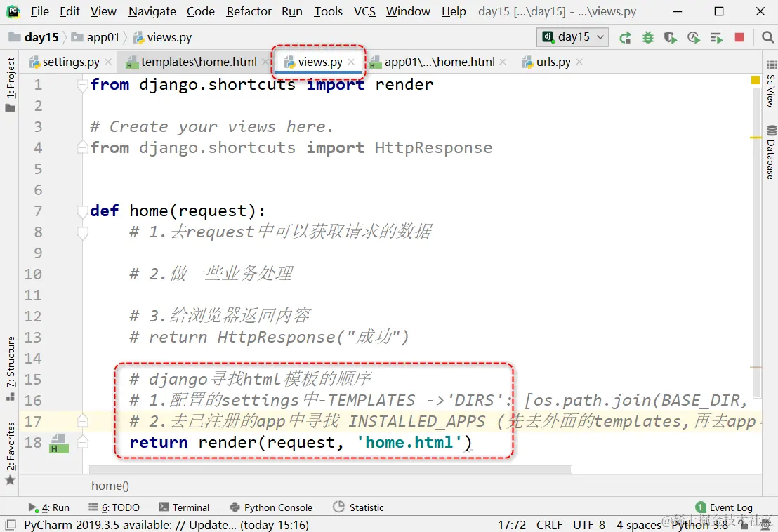Click the HTML template gutter icon on line 18
Viewport: 778px width, 532px height.
pyautogui.click(x=59, y=444)
